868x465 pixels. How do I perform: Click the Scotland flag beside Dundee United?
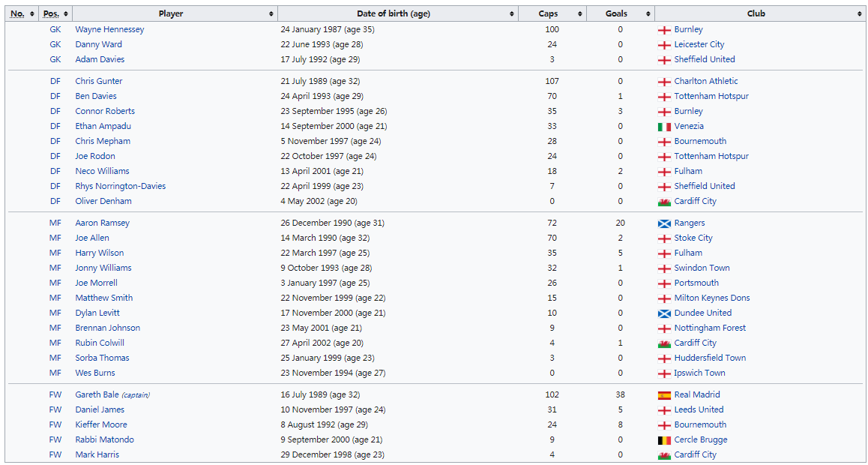tap(663, 313)
